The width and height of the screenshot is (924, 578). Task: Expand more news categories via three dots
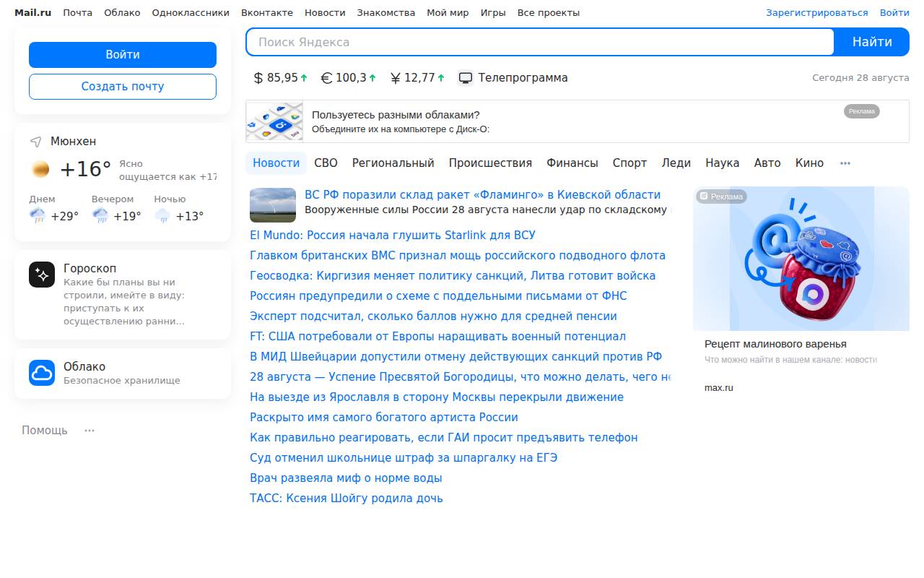point(845,163)
